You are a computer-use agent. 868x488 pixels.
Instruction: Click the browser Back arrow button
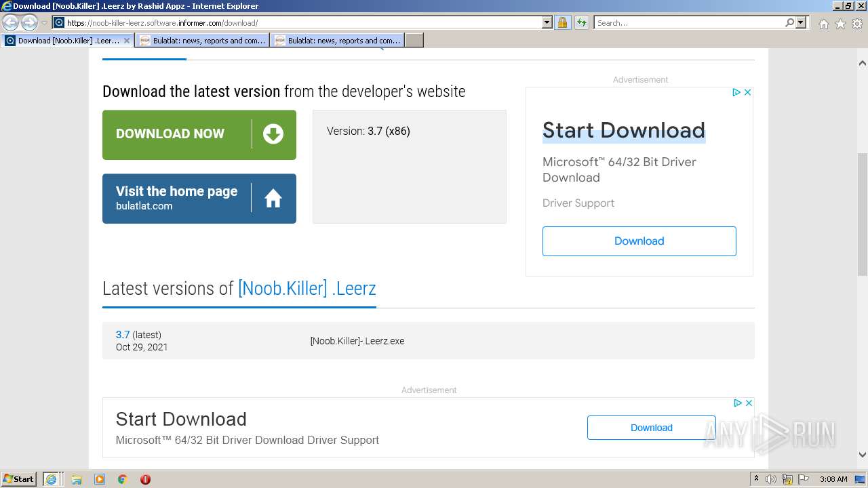11,23
